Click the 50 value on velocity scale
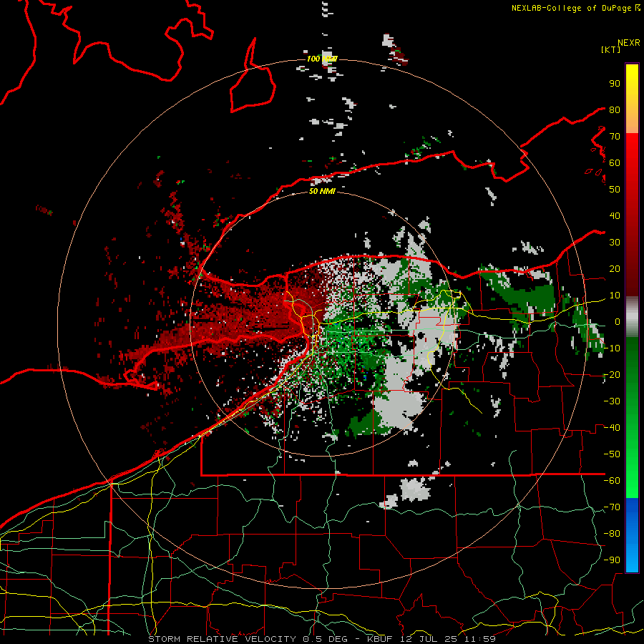The height and width of the screenshot is (644, 644). click(x=615, y=190)
